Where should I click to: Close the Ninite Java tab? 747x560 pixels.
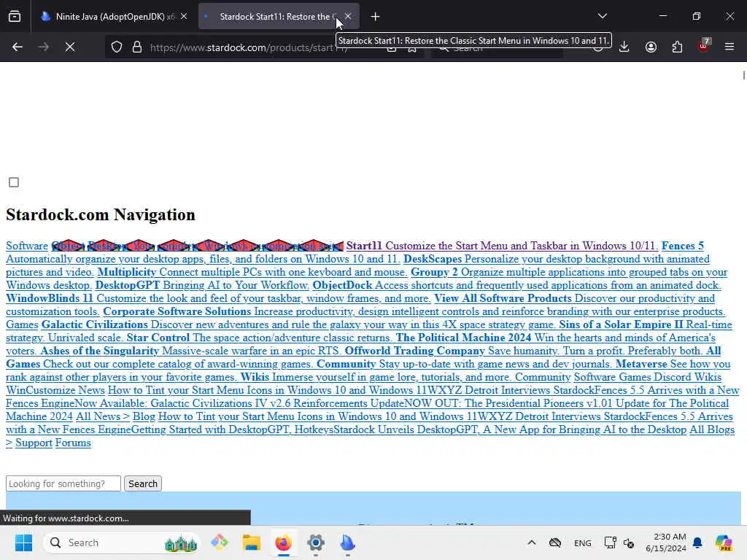point(184,16)
